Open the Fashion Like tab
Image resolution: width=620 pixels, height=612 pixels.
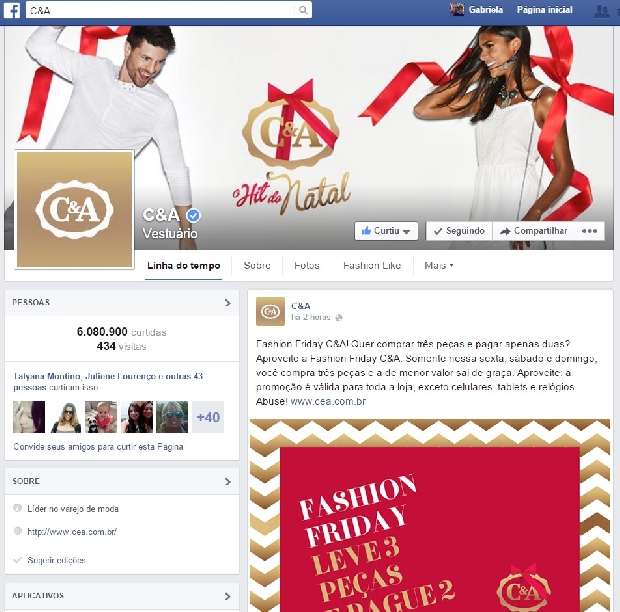pyautogui.click(x=372, y=265)
